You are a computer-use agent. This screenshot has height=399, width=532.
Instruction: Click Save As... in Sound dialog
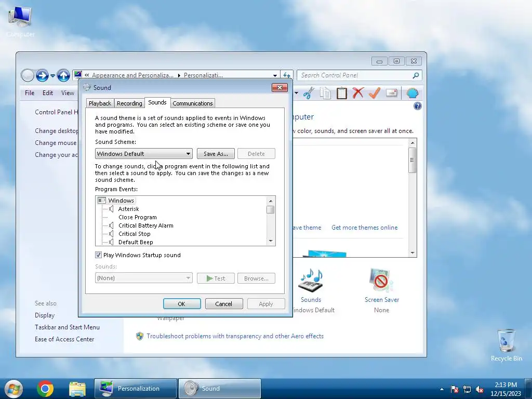(x=216, y=154)
